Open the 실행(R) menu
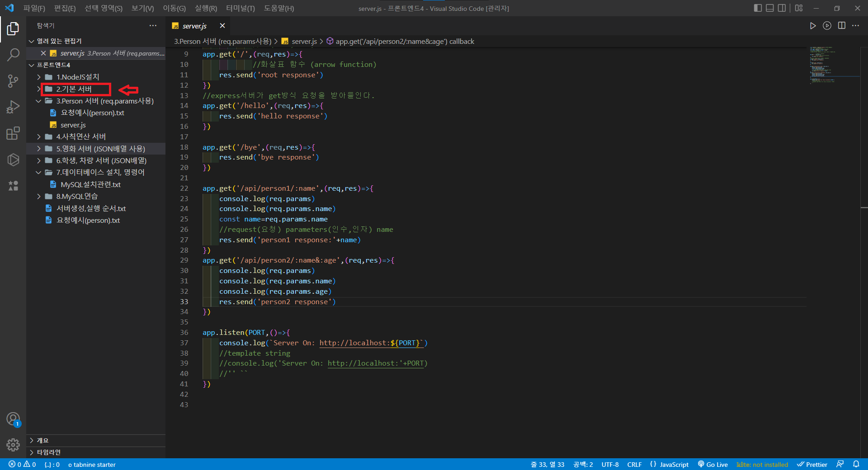 point(206,8)
